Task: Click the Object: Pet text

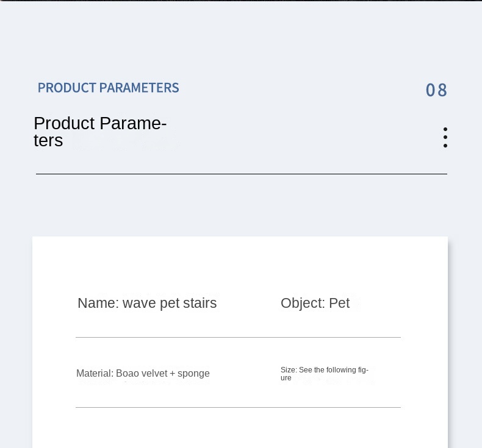Action: 315,303
